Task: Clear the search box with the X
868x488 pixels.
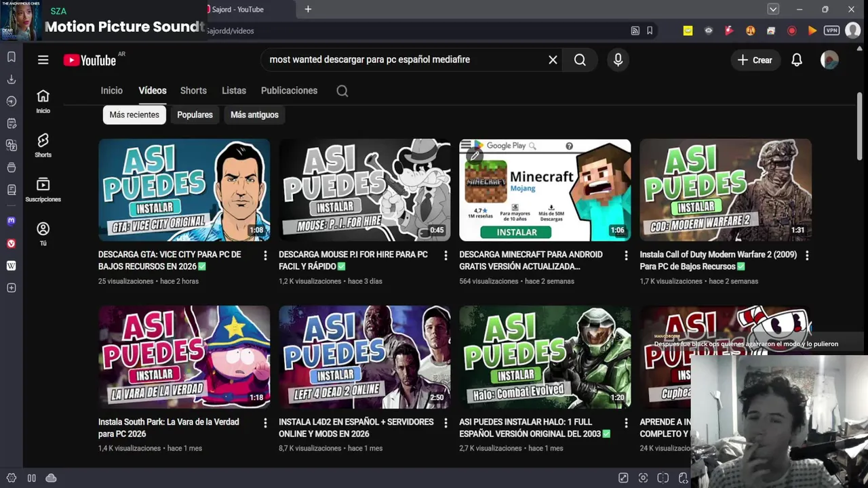Action: (553, 60)
